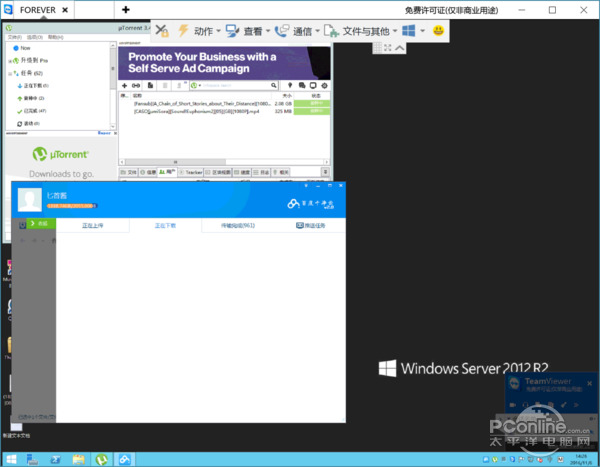This screenshot has width=600, height=467.
Task: Click the Add Torrent from URL link icon
Action: click(136, 85)
